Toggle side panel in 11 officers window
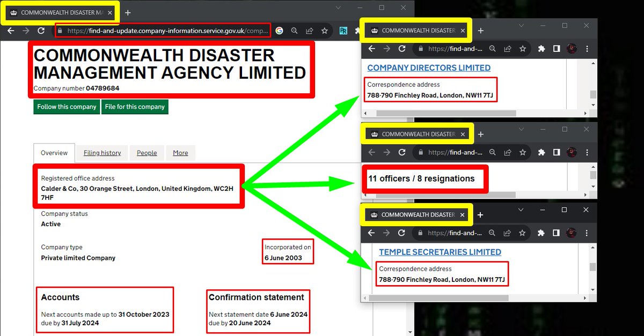This screenshot has width=644, height=336. [x=557, y=153]
